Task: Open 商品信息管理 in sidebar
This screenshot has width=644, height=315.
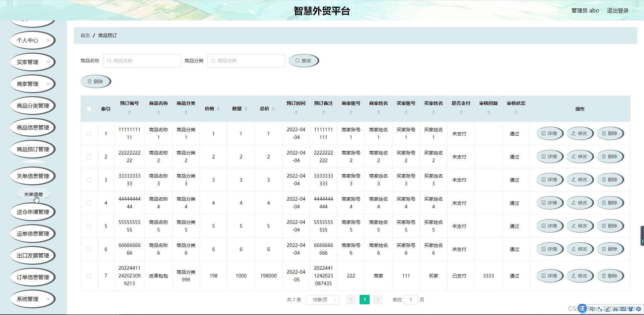Action: pos(32,127)
